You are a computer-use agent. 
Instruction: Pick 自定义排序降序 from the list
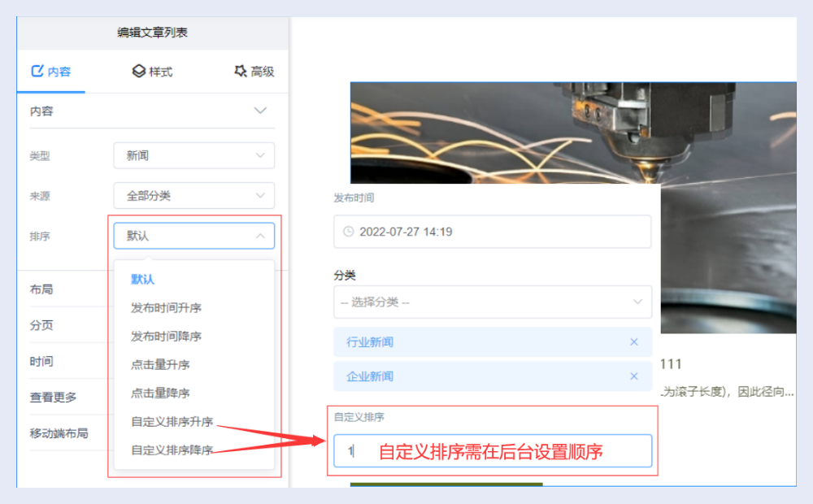(x=172, y=450)
